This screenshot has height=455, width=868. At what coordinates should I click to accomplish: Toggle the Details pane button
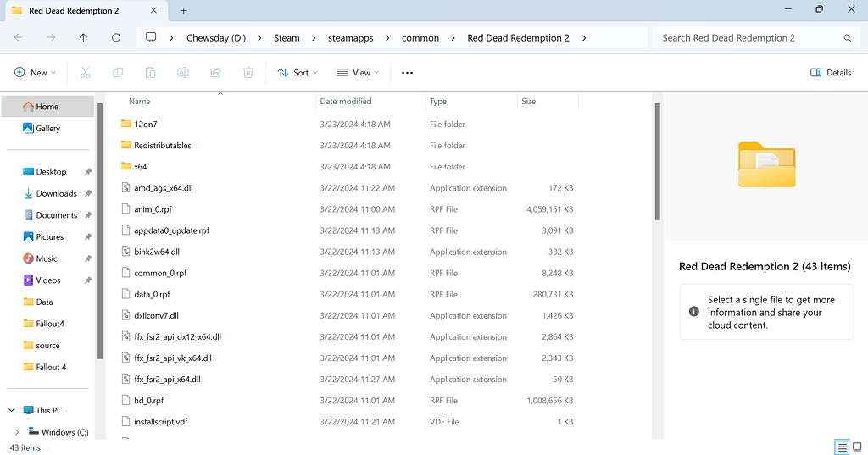tap(831, 73)
